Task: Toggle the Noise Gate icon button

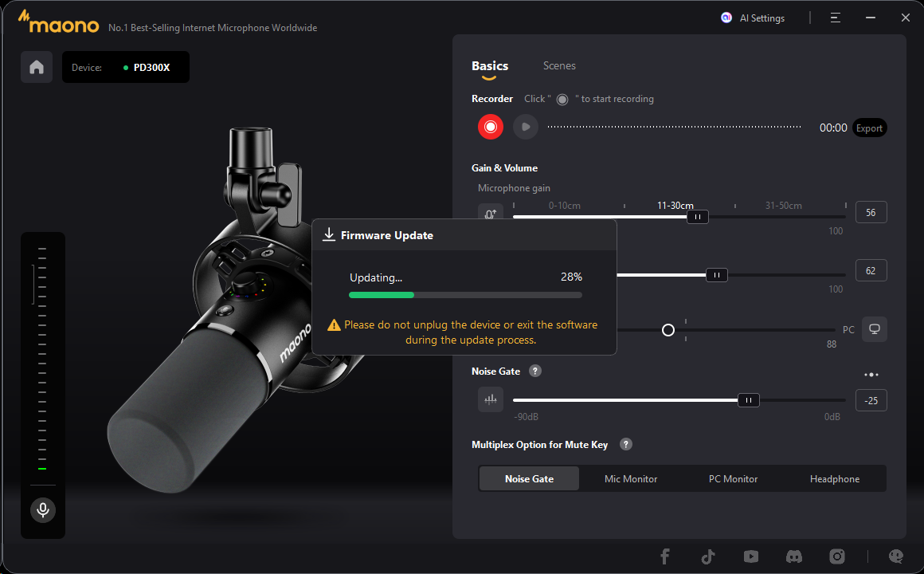Action: pos(491,400)
